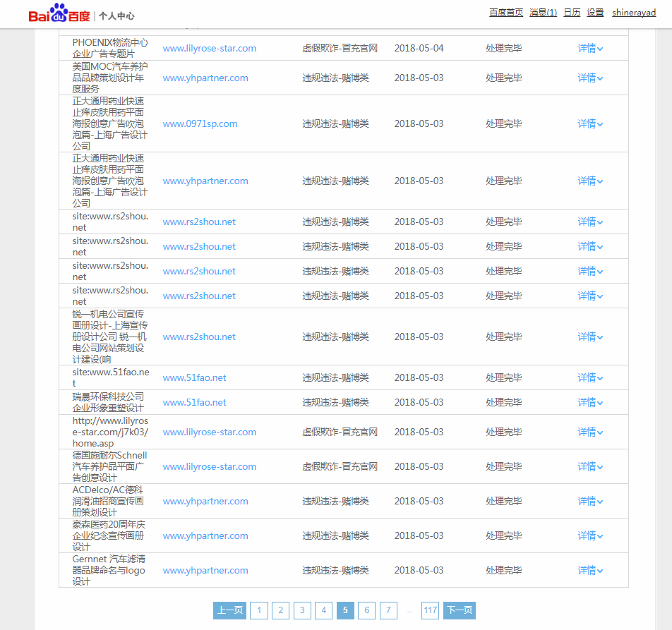Open 消息(1) messages in top bar
Image resolution: width=672 pixels, height=630 pixels.
[x=543, y=13]
